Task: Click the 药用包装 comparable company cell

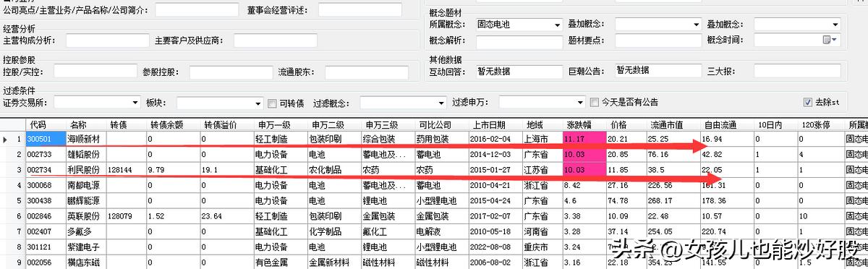Action: [x=441, y=138]
